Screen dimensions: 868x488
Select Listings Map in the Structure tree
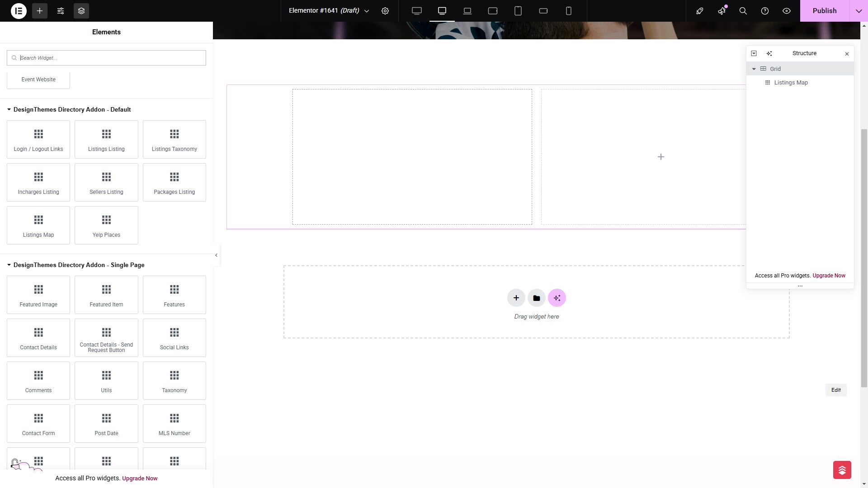click(x=791, y=83)
